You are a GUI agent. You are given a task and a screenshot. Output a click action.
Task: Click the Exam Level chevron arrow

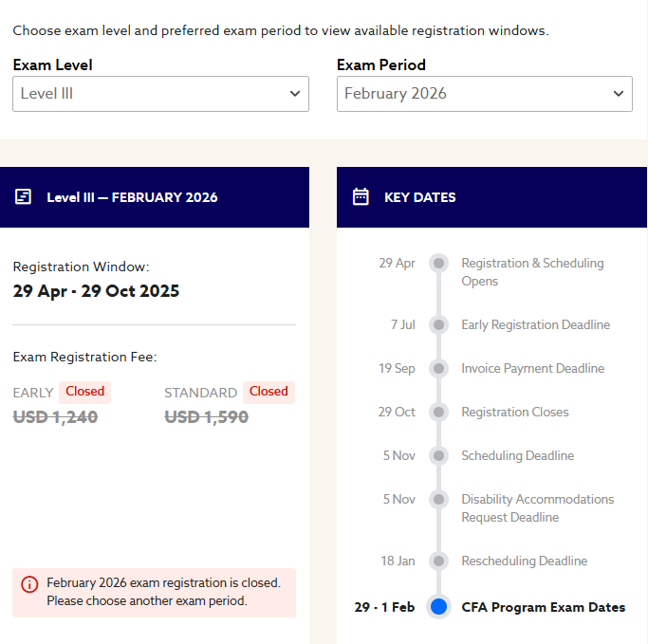coord(294,94)
